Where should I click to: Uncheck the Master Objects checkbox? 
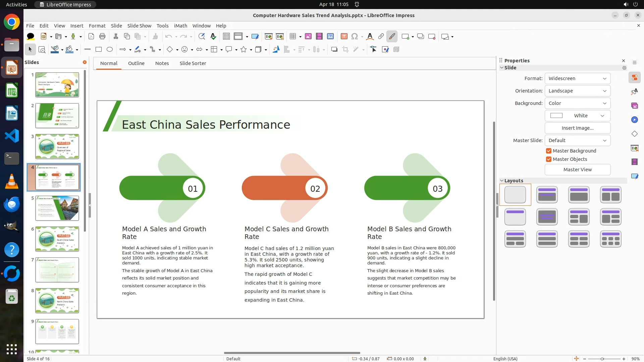click(549, 159)
